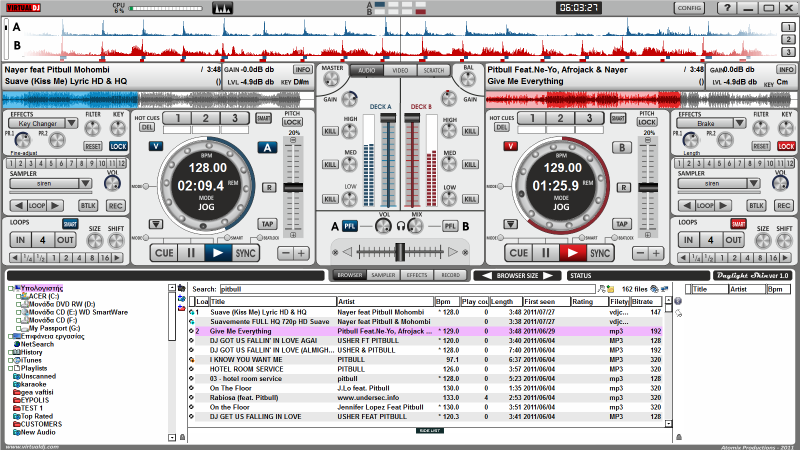Open the help question mark button
800x450 pixels.
click(x=727, y=8)
